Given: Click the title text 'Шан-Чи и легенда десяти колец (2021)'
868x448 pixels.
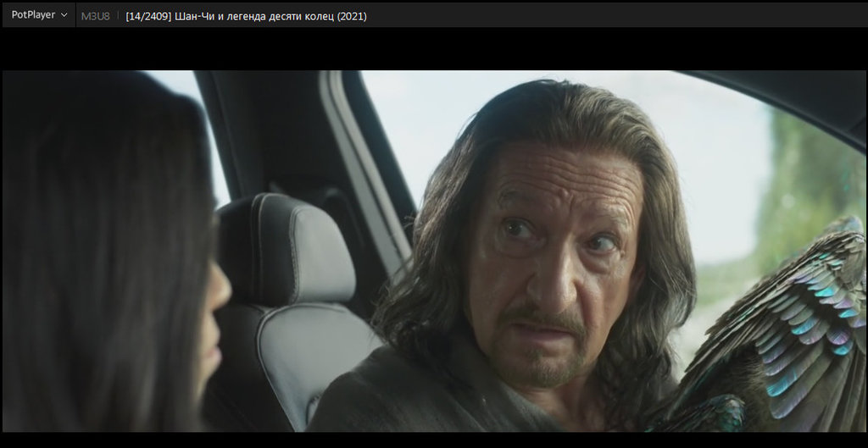Looking at the screenshot, I should [x=270, y=17].
